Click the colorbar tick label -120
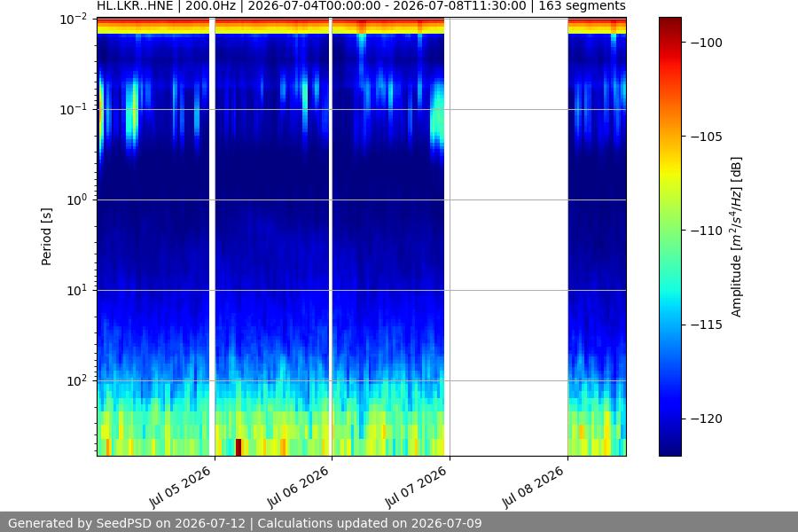Image resolution: width=798 pixels, height=532 pixels. [x=707, y=419]
